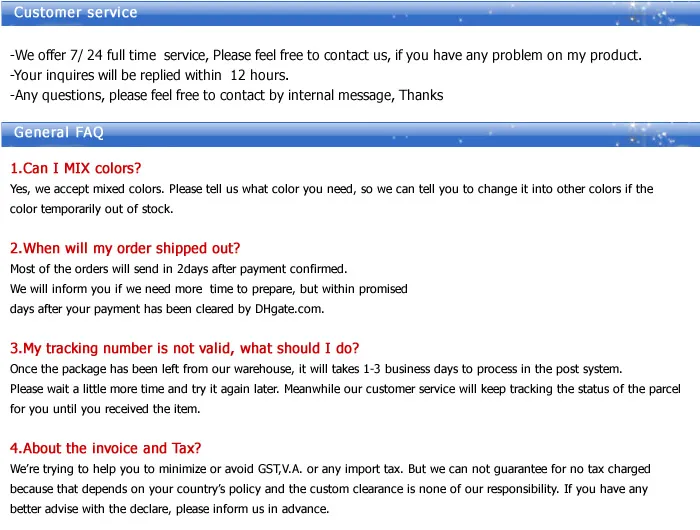Click '4.About the invoice and Tax?' heading
The image size is (700, 530).
point(105,448)
